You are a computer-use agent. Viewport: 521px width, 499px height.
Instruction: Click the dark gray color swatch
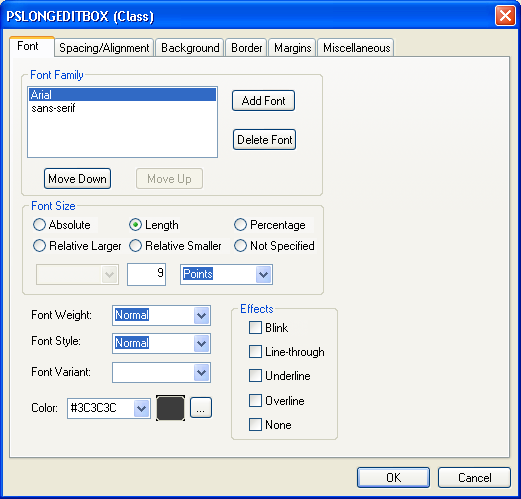(x=170, y=408)
